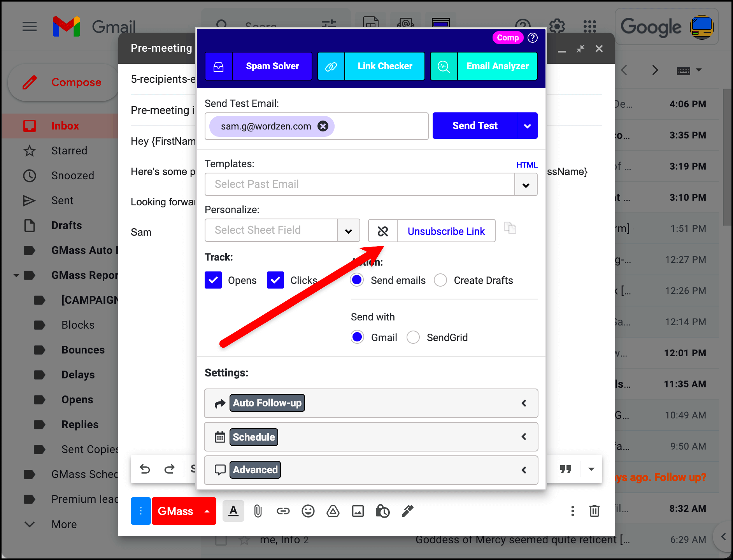
Task: Click the Replies label in sidebar
Action: pos(80,425)
